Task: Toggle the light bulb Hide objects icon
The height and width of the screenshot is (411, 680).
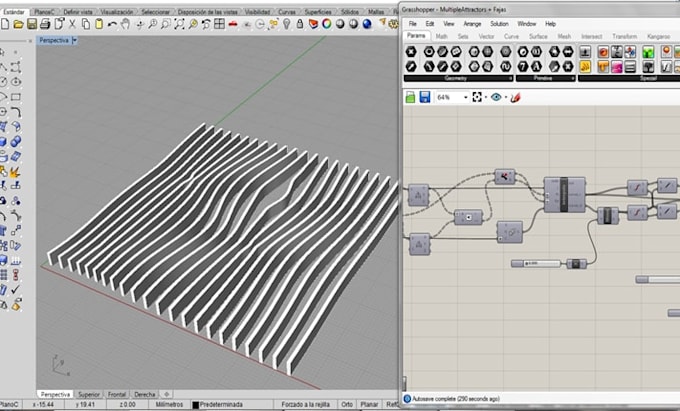Action: [x=286, y=24]
